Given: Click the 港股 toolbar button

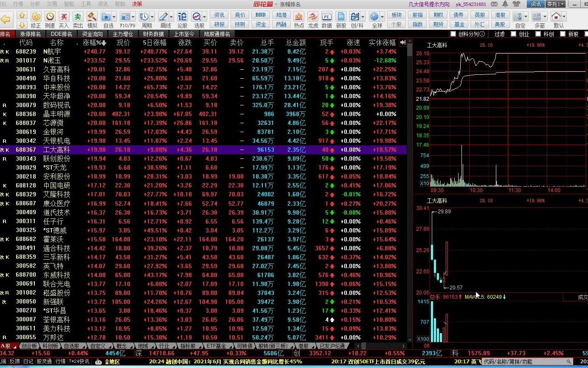Looking at the screenshot, I should tap(500, 15).
